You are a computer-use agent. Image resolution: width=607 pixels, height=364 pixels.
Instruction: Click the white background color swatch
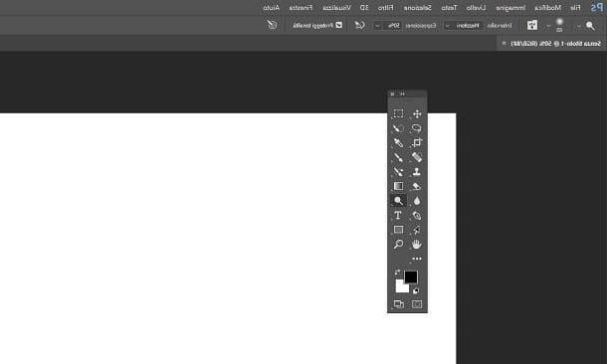click(401, 286)
